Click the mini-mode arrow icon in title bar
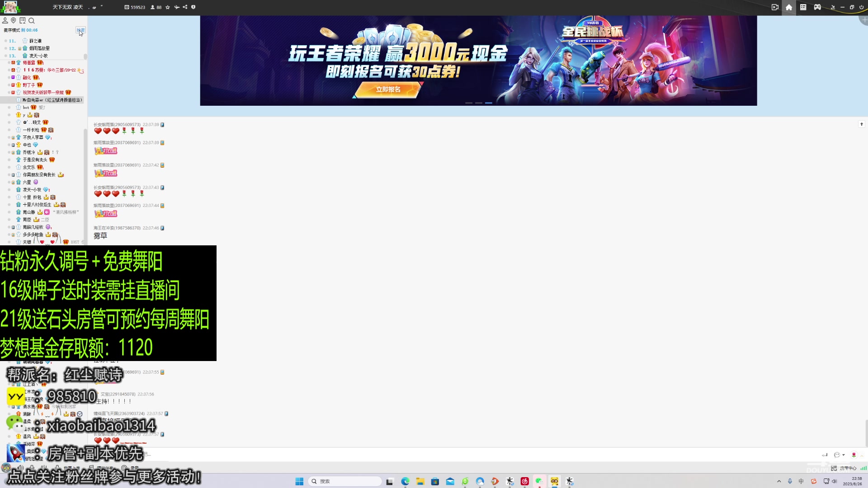 833,7
